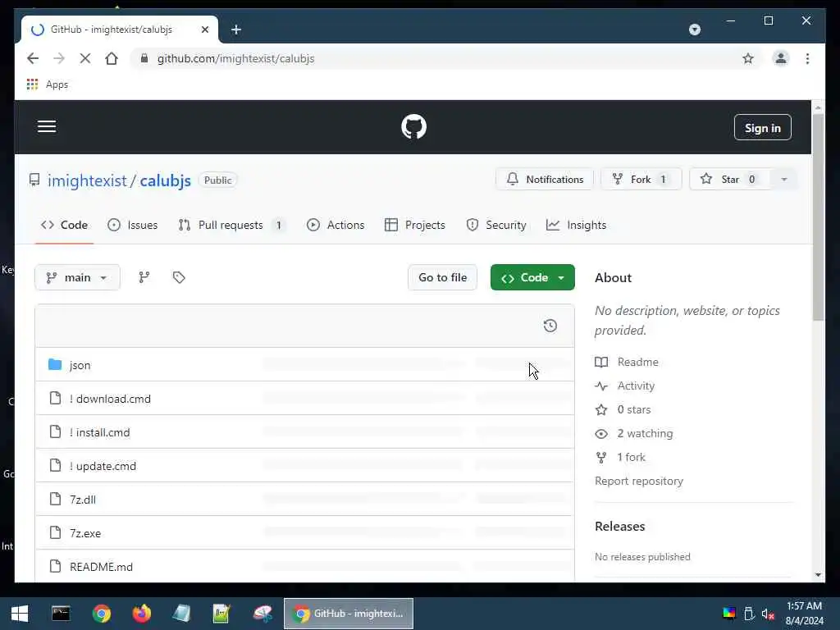
Task: Open the imightexist owner link
Action: (x=87, y=180)
